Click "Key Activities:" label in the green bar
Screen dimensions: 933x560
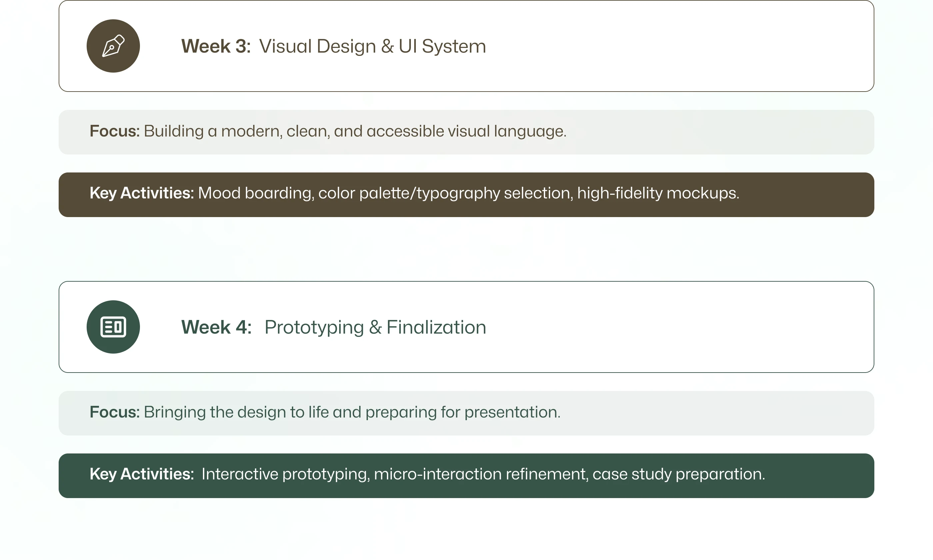[142, 474]
